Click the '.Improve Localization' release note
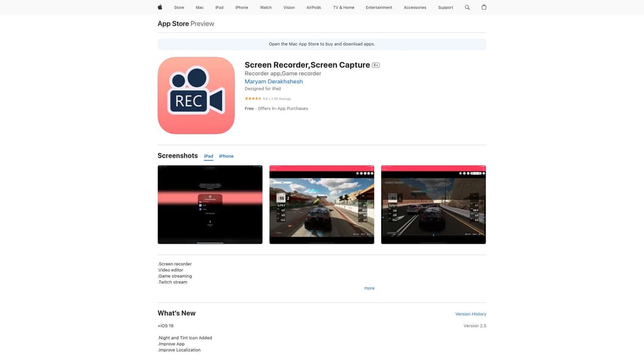This screenshot has height=363, width=644. (179, 350)
